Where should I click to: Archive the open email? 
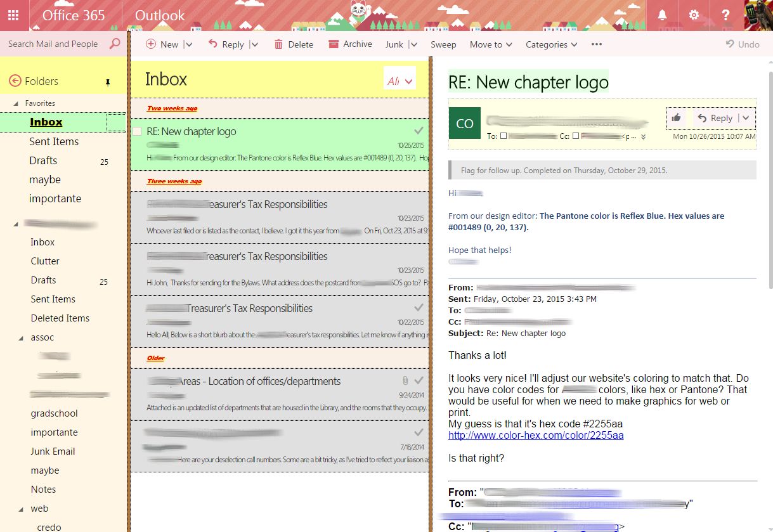click(349, 44)
